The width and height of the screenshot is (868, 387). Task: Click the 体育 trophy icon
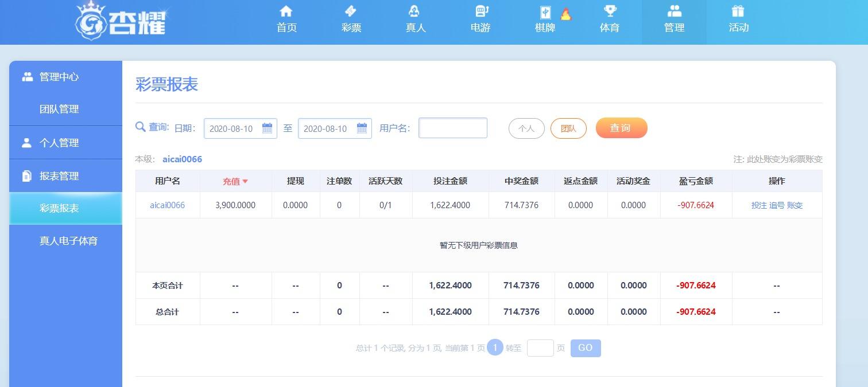point(610,11)
